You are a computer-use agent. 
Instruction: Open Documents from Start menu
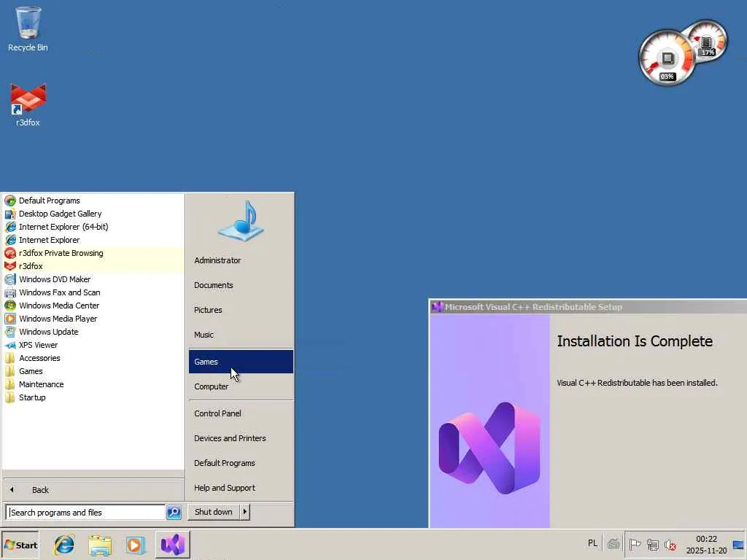pyautogui.click(x=241, y=285)
